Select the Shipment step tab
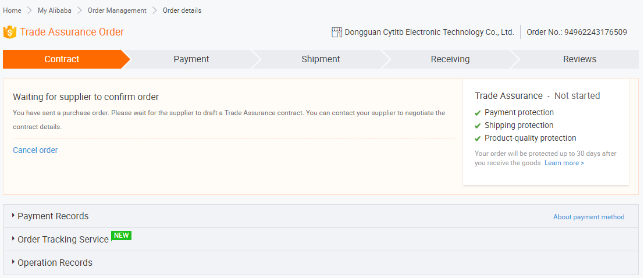Image resolution: width=644 pixels, height=278 pixels. [321, 59]
